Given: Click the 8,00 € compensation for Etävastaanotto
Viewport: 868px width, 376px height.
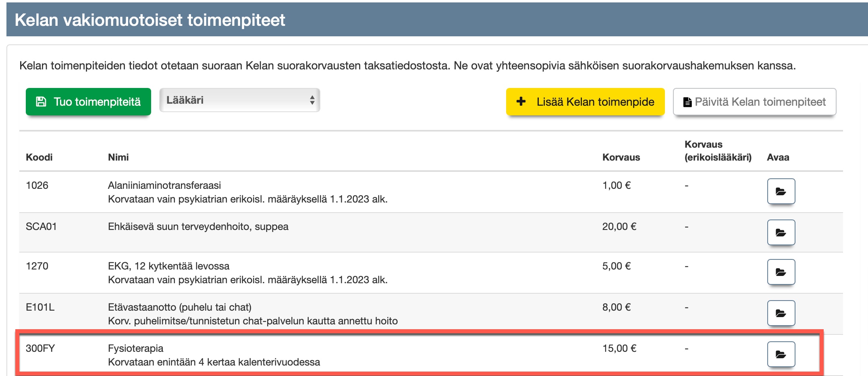Looking at the screenshot, I should pyautogui.click(x=616, y=307).
